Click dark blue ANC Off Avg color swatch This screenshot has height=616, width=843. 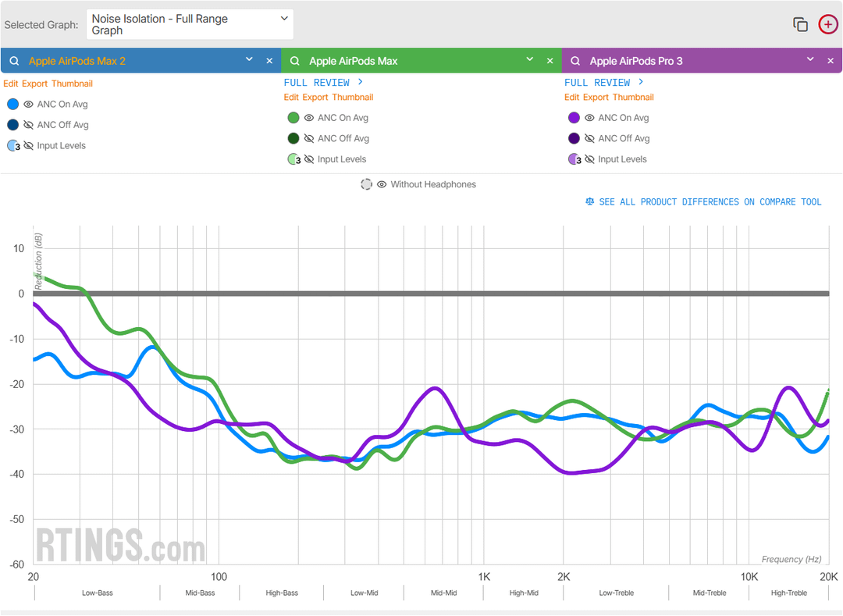coord(13,125)
